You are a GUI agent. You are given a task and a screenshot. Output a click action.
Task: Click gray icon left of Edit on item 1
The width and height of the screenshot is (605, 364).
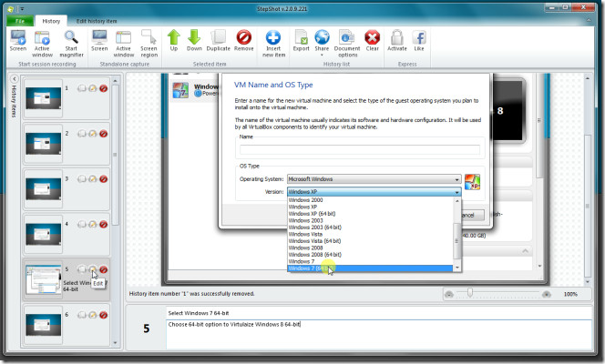(82, 88)
